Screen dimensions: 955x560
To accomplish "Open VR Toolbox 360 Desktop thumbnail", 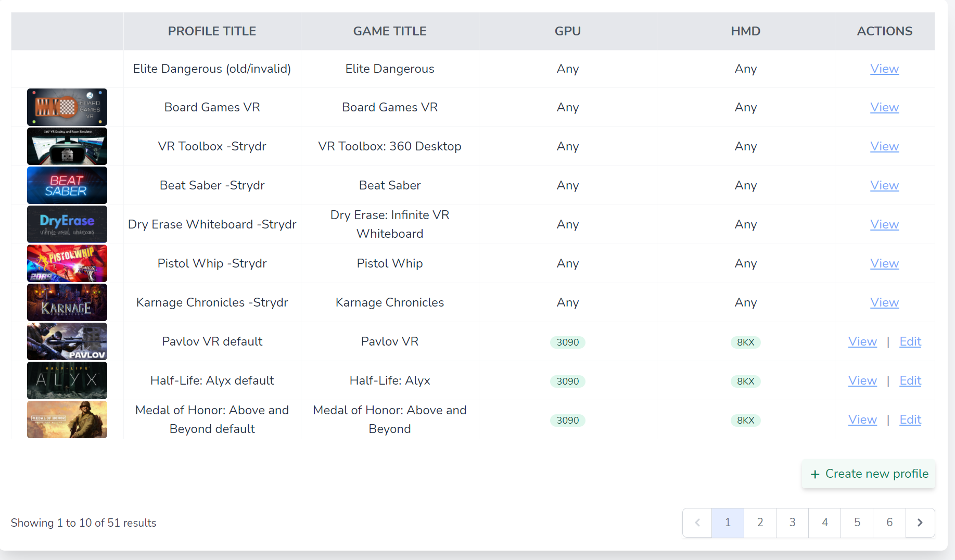I will [67, 146].
